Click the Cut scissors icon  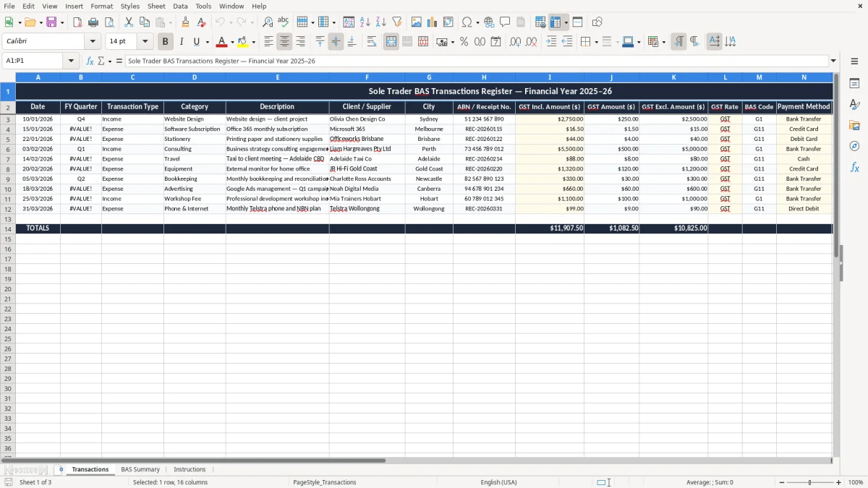click(128, 22)
